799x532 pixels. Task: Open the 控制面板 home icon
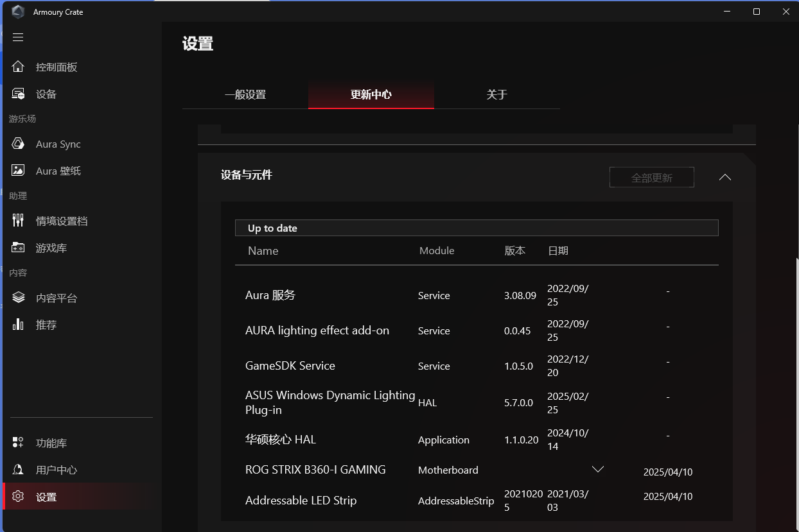pyautogui.click(x=18, y=67)
